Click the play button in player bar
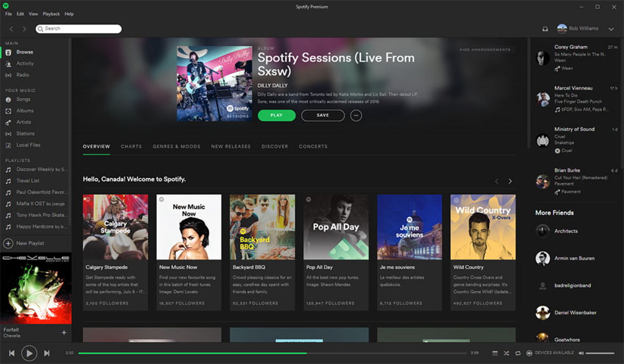The height and width of the screenshot is (364, 624). pyautogui.click(x=29, y=353)
